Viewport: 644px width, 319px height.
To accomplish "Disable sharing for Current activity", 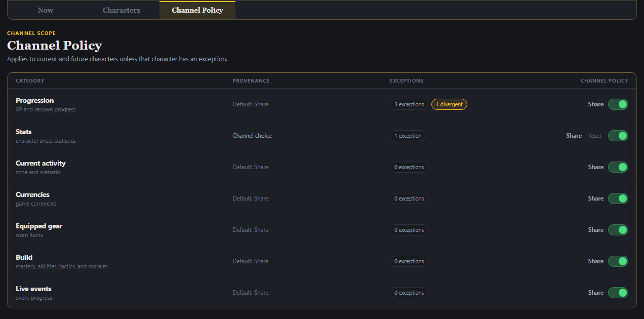I will click(x=618, y=167).
